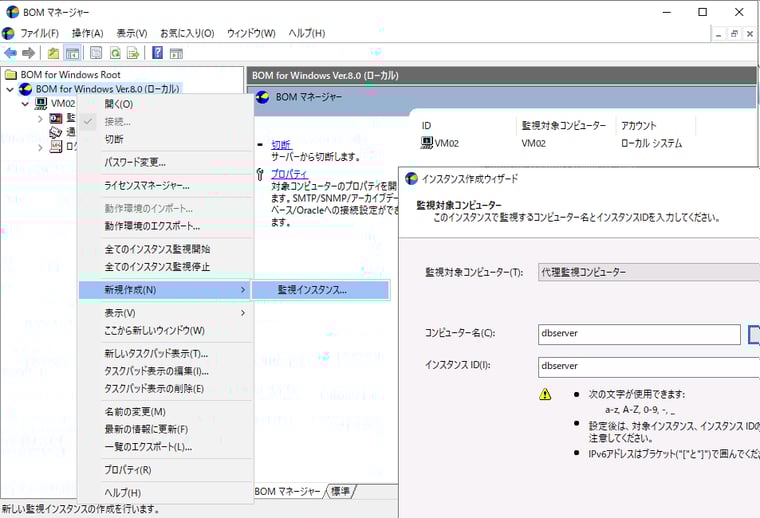Click the browse button beside computer name
The height and width of the screenshot is (518, 760).
click(x=754, y=334)
